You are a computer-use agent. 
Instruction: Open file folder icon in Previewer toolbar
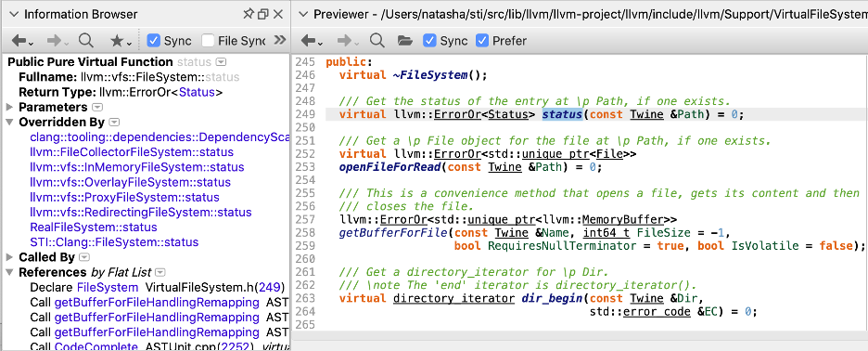tap(405, 41)
